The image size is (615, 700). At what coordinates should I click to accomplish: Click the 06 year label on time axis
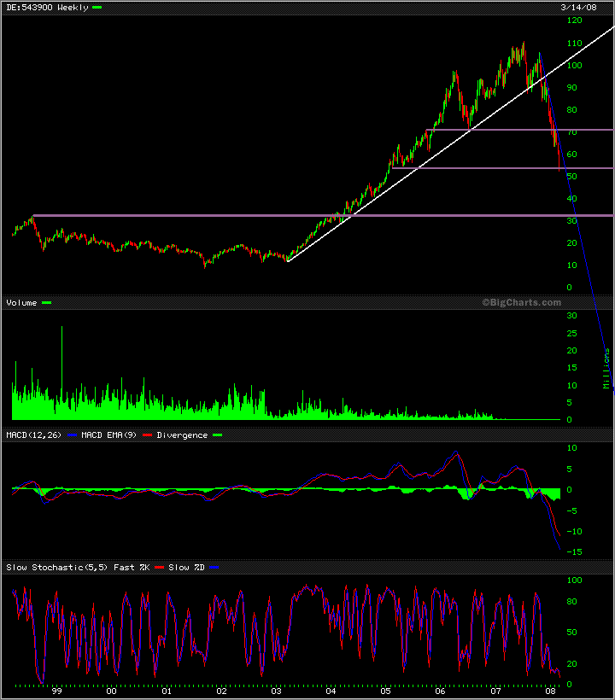tap(441, 691)
